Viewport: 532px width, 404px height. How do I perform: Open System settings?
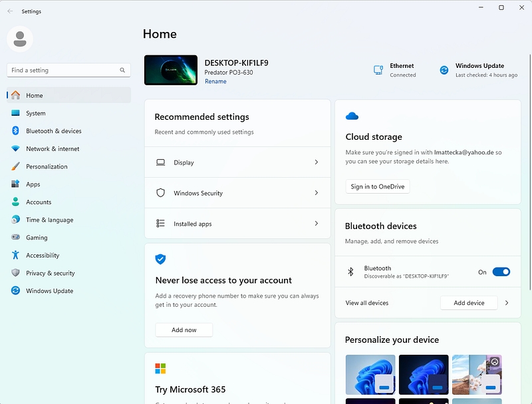(x=69, y=113)
